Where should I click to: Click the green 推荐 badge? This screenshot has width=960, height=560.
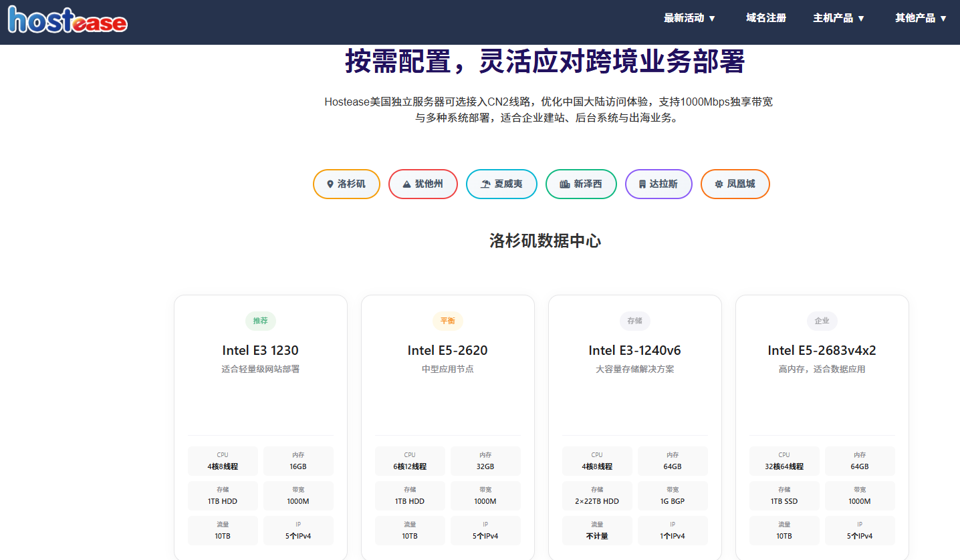tap(261, 321)
